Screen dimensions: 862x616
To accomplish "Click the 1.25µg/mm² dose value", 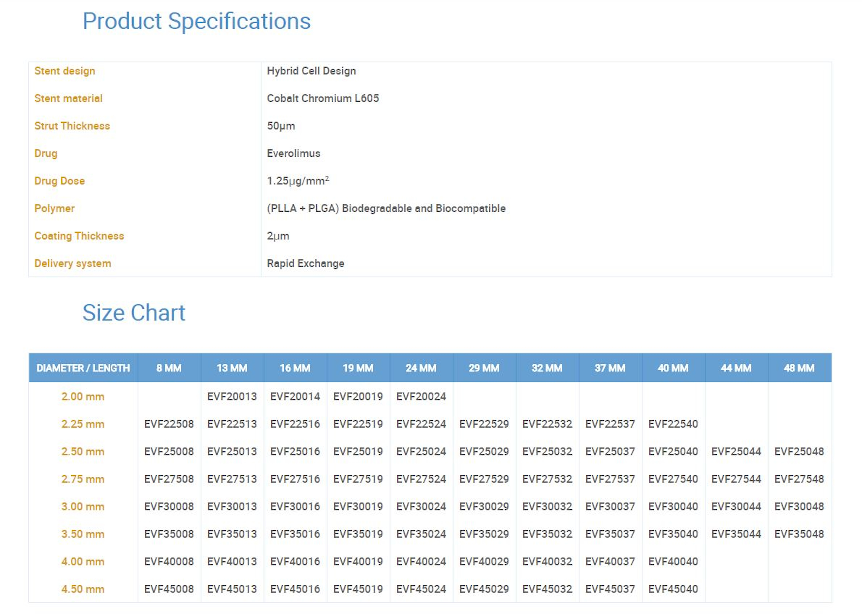I will pyautogui.click(x=298, y=180).
